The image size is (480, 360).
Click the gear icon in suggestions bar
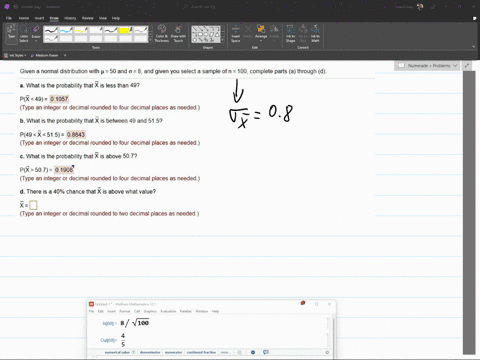(327, 352)
